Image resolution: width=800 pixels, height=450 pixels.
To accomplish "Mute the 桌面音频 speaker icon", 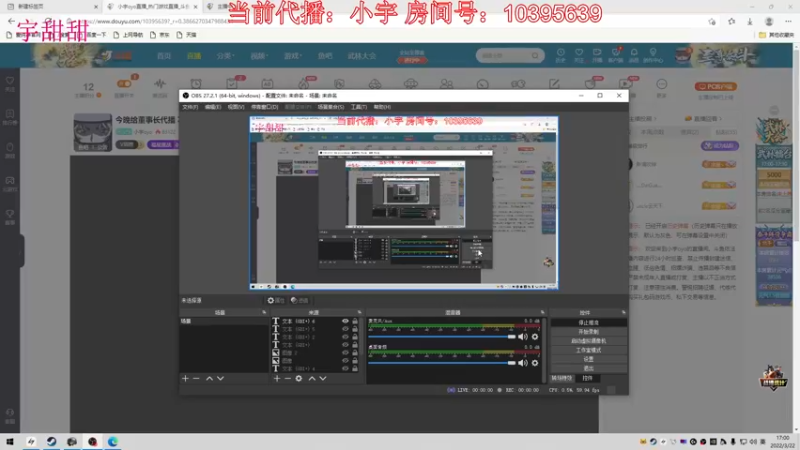I will click(x=523, y=363).
